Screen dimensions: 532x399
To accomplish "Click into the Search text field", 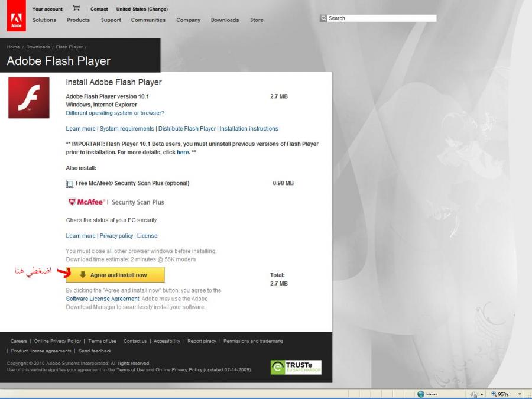I will pyautogui.click(x=382, y=18).
